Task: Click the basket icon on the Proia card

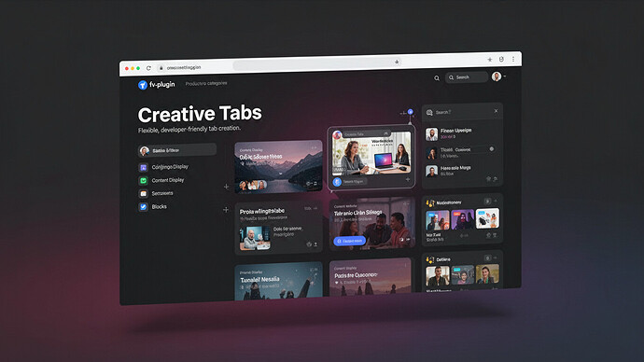Action: (309, 244)
